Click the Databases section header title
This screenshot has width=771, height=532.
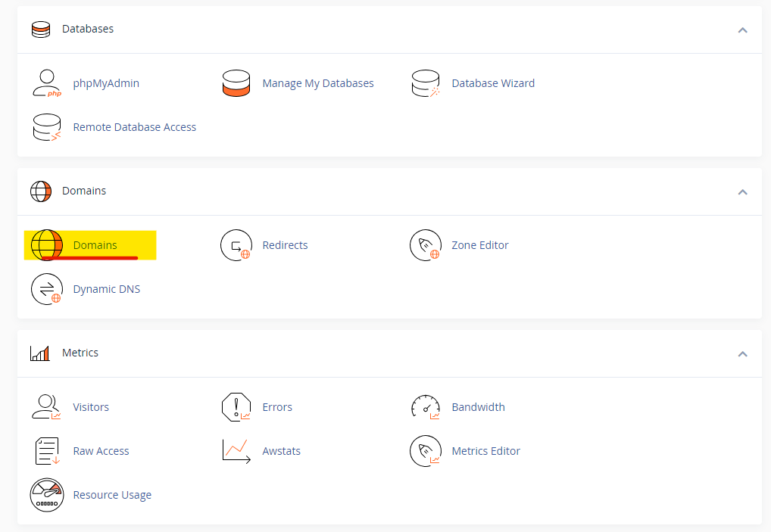click(88, 29)
